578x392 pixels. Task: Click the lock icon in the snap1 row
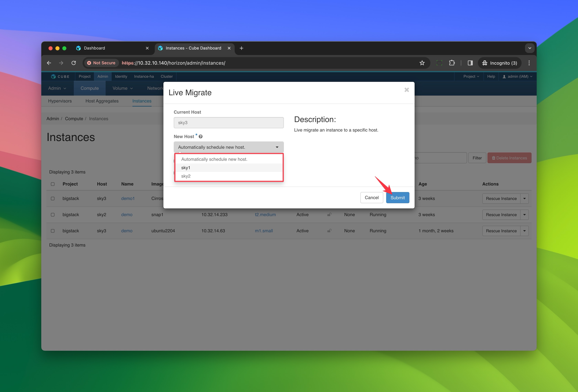329,215
